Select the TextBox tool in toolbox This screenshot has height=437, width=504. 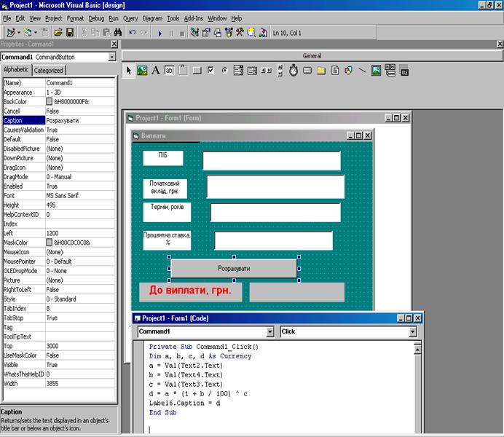[169, 71]
